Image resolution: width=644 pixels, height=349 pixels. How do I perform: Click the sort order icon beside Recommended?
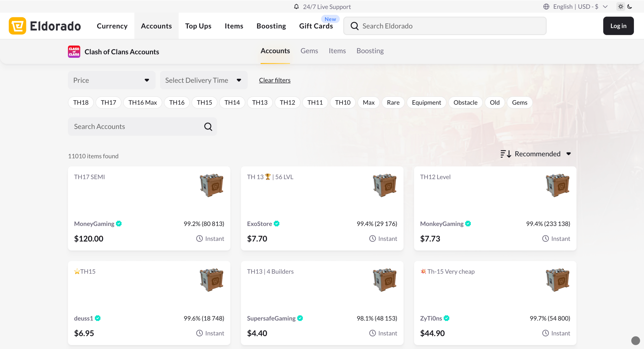(x=506, y=154)
